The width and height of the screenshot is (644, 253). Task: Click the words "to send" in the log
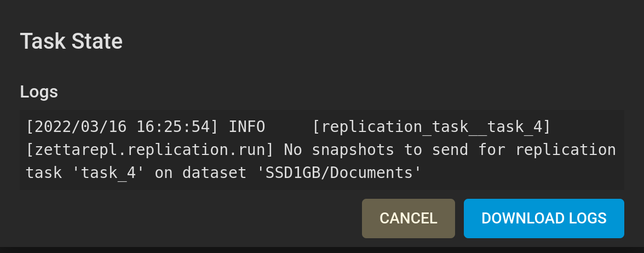[436, 150]
